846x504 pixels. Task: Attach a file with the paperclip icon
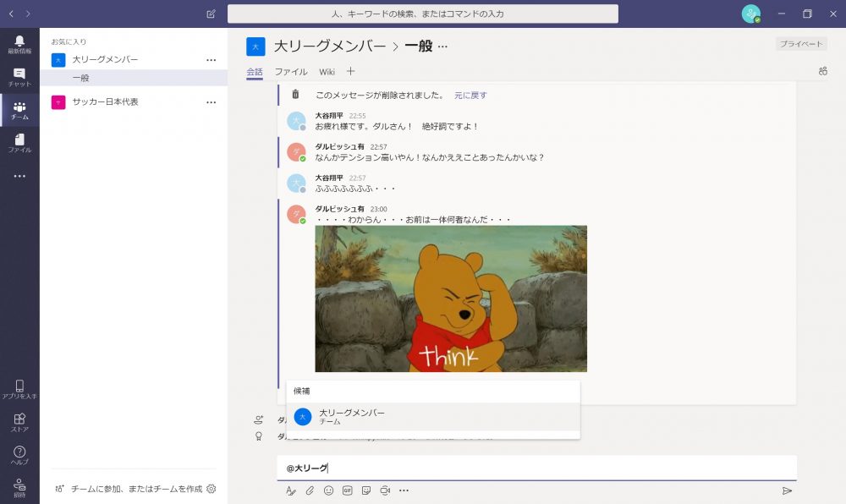point(310,490)
